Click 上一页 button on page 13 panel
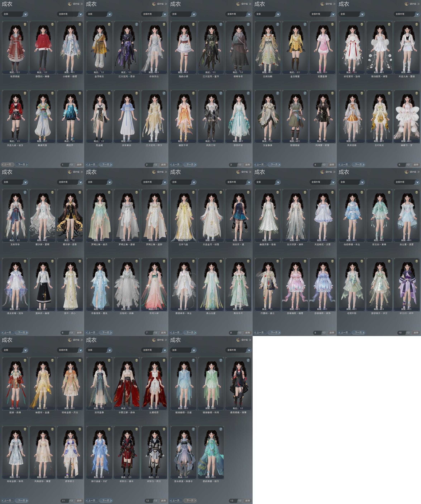Image resolution: width=421 pixels, height=504 pixels. tap(176, 501)
